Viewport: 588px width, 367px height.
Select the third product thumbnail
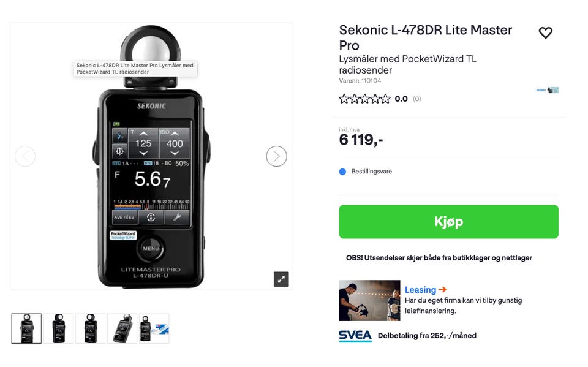click(91, 328)
